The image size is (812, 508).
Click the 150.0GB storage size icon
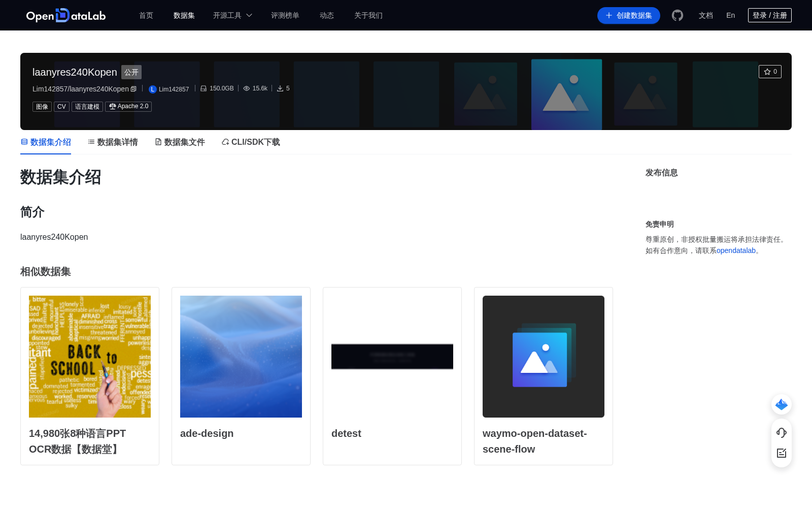point(204,88)
